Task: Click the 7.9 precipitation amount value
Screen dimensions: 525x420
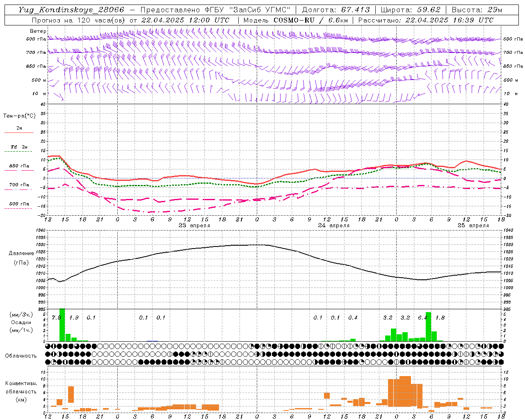Action: [x=56, y=318]
